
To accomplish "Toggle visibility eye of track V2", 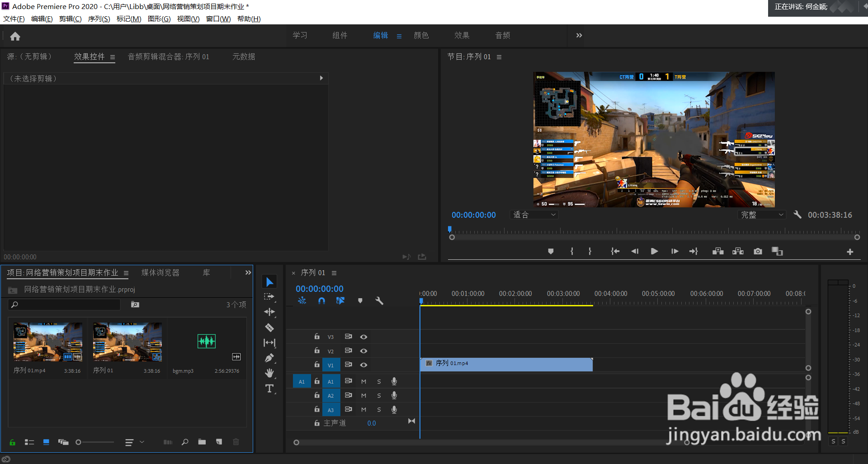I will pyautogui.click(x=363, y=351).
